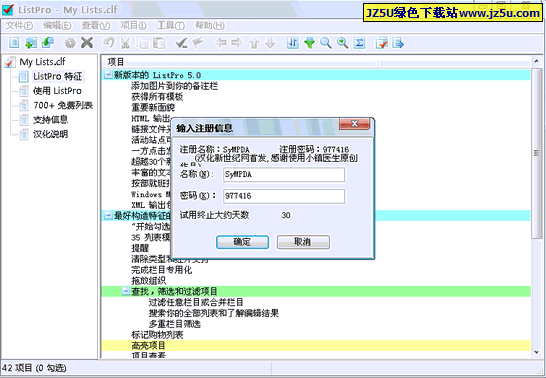Select the 使用 ListPro list
This screenshot has width=546, height=378.
pos(57,91)
